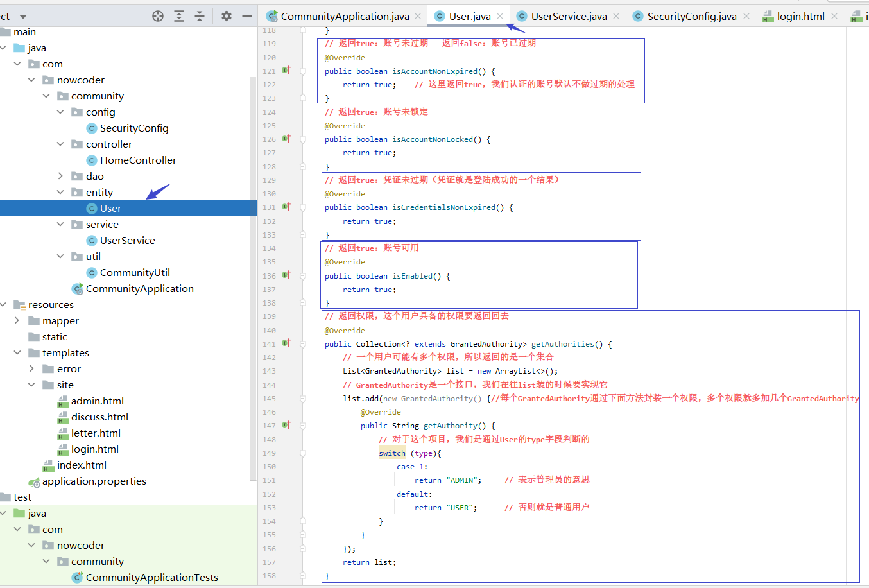Click line number 149 in gutter
Screen dimensions: 869x588
(269, 453)
